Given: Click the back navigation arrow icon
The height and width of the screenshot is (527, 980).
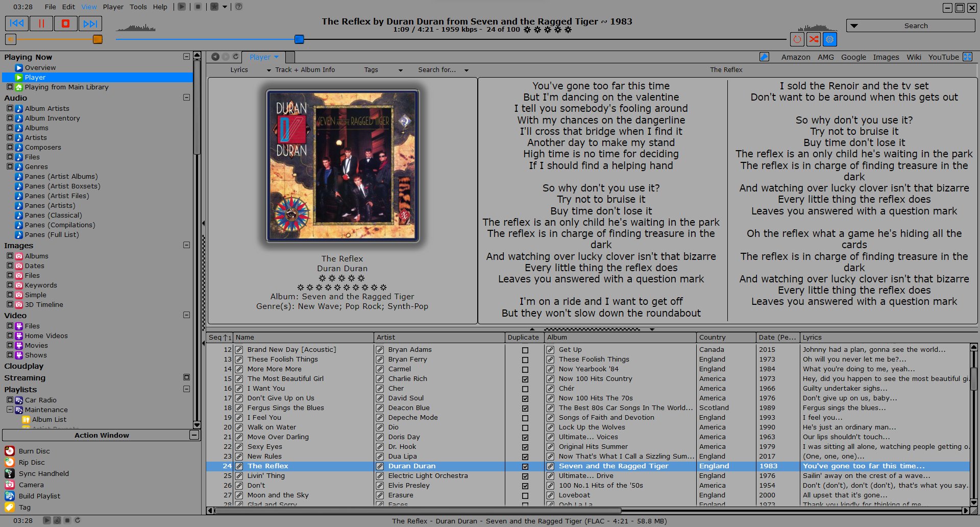Looking at the screenshot, I should tap(215, 57).
